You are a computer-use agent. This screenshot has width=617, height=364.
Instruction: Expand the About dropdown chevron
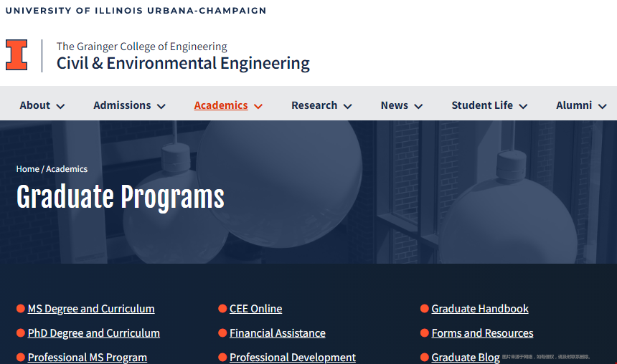(60, 106)
